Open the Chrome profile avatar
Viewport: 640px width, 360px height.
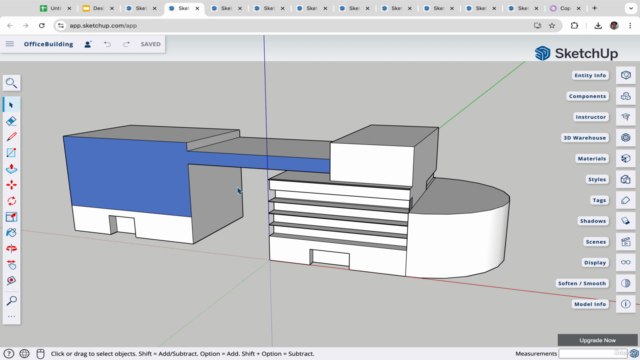[x=614, y=26]
